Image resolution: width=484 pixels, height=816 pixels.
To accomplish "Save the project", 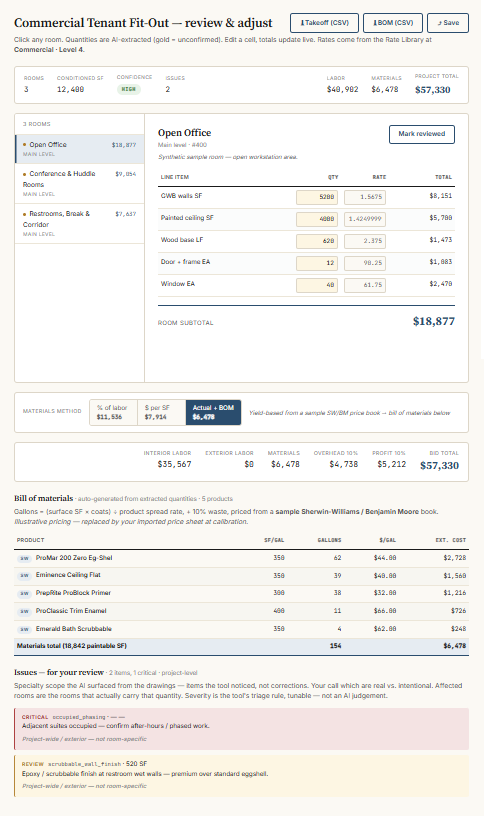I will tap(448, 23).
